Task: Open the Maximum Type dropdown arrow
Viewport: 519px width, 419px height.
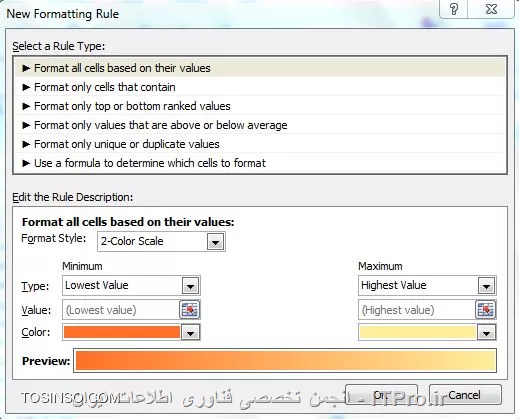Action: pos(486,286)
